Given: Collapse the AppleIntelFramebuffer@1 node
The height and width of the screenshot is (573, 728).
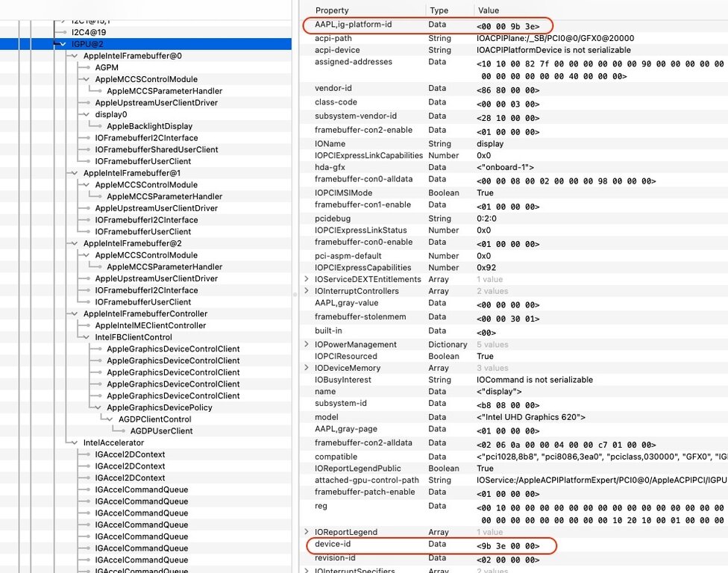Looking at the screenshot, I should (75, 173).
